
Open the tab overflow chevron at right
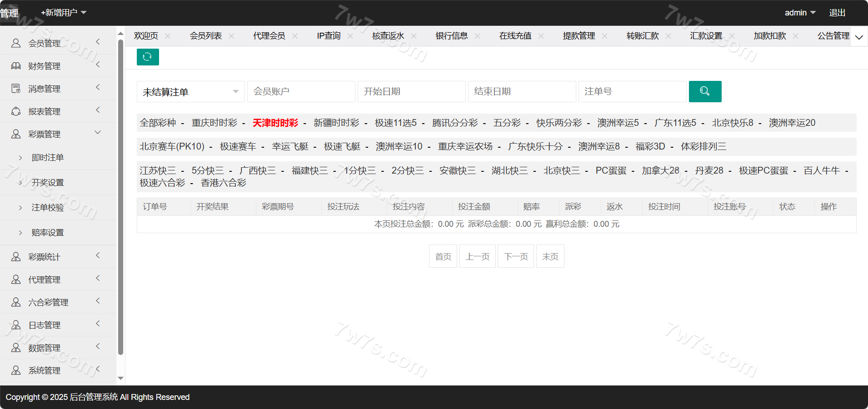pyautogui.click(x=858, y=37)
